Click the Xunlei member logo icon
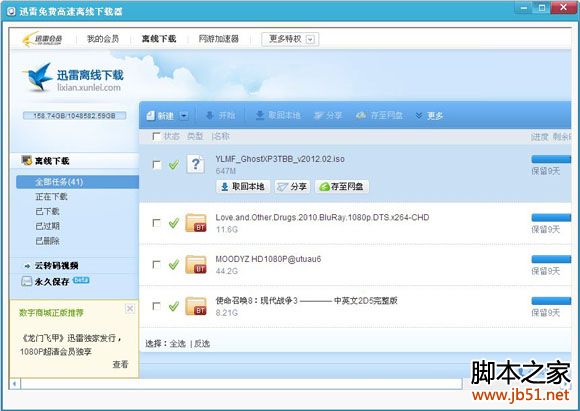 point(42,39)
